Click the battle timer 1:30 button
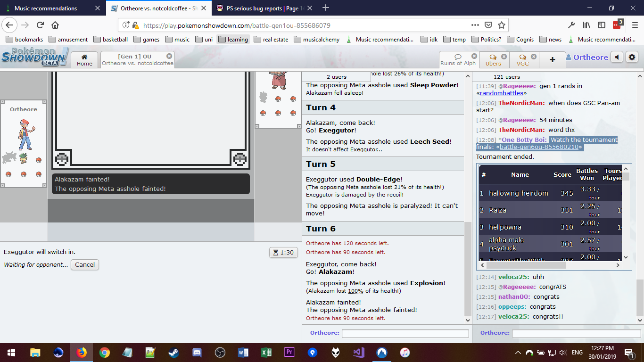Screen dimensions: 644x362 point(283,252)
